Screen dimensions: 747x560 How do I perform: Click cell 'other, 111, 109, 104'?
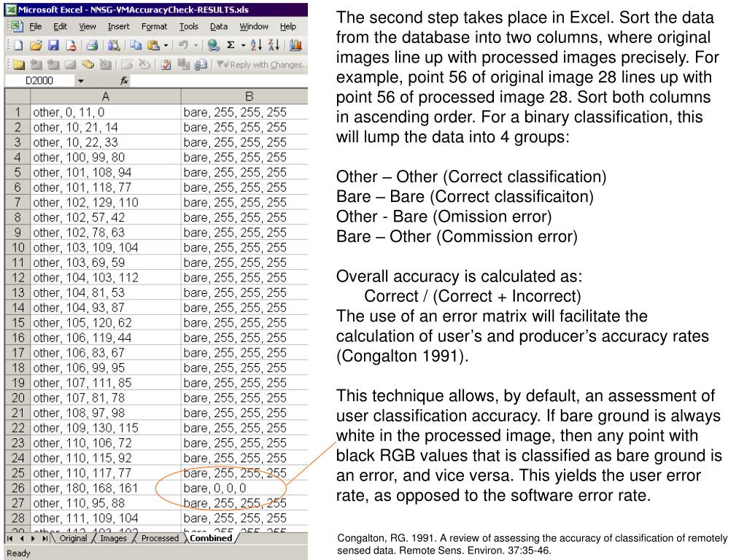(106, 518)
